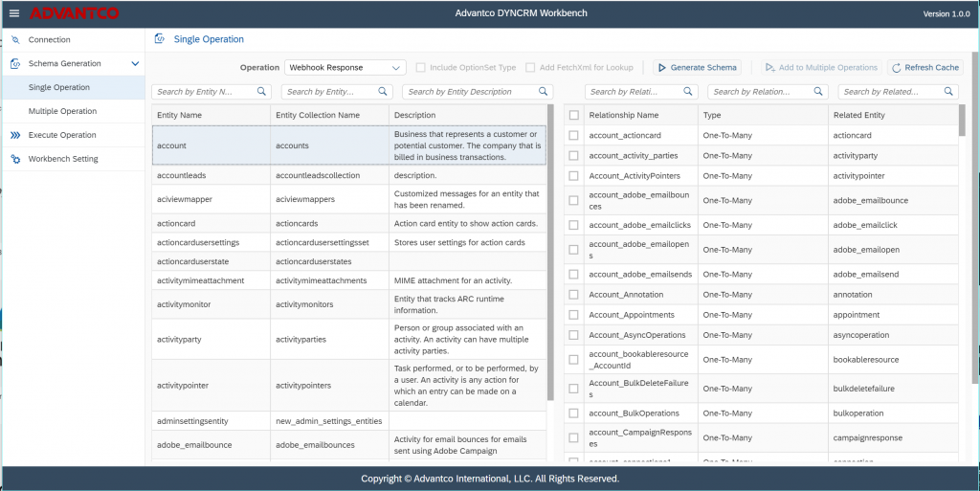Viewport: 980px width, 491px height.
Task: Click the Schema Generation sidebar icon
Action: 15,63
